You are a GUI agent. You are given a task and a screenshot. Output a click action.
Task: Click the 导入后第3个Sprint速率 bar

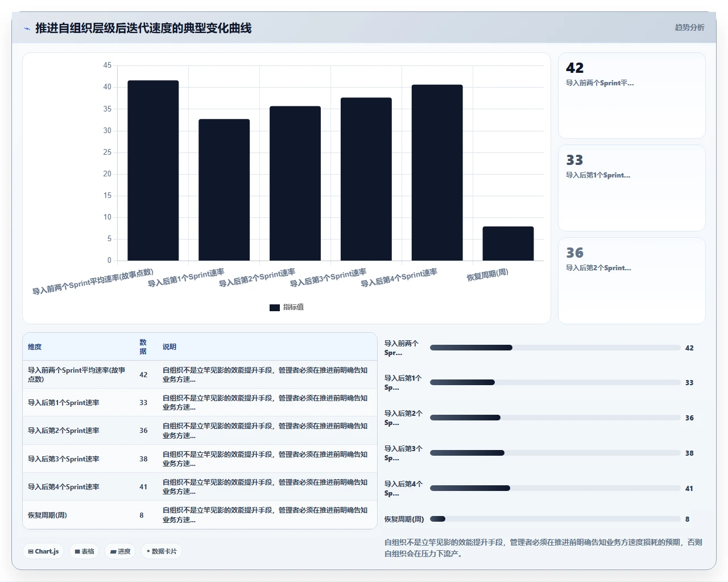(366, 179)
